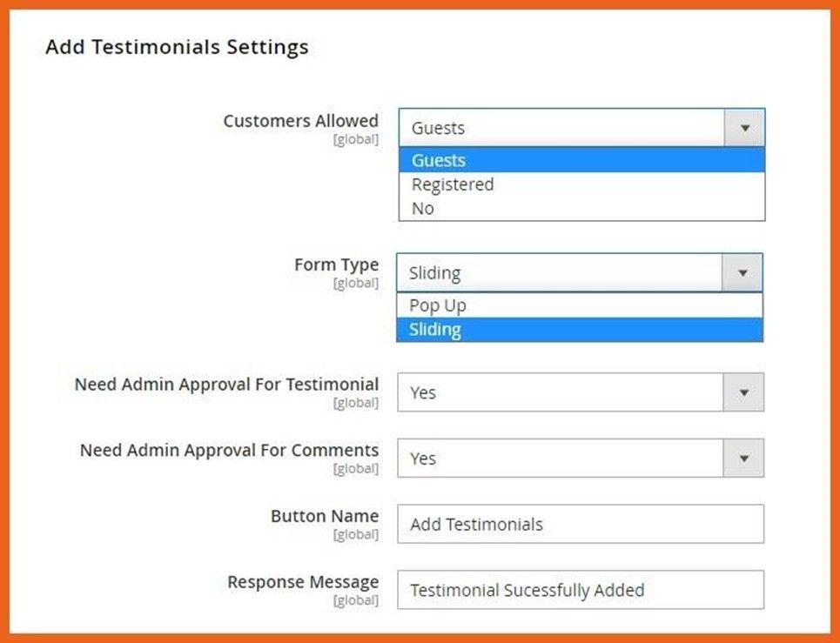Open the Form Type dropdown arrow
The height and width of the screenshot is (643, 840).
[743, 272]
